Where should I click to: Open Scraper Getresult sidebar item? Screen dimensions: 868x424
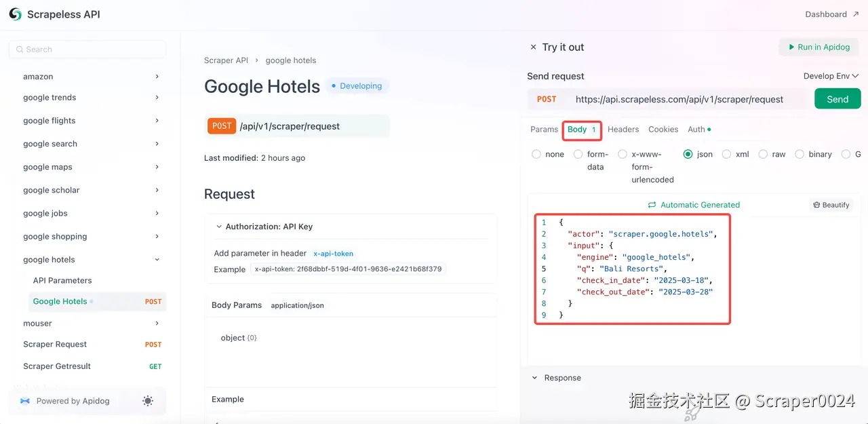pos(91,366)
